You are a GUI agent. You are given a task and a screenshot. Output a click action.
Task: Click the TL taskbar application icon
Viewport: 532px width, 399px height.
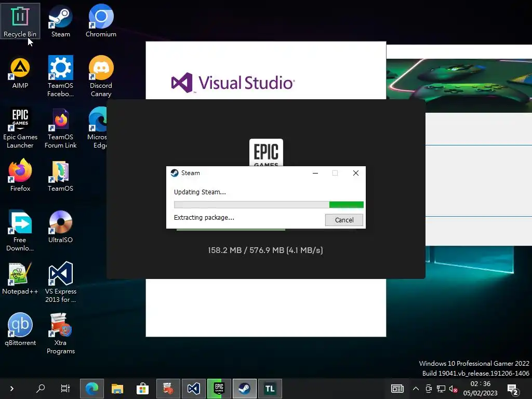[x=270, y=389]
